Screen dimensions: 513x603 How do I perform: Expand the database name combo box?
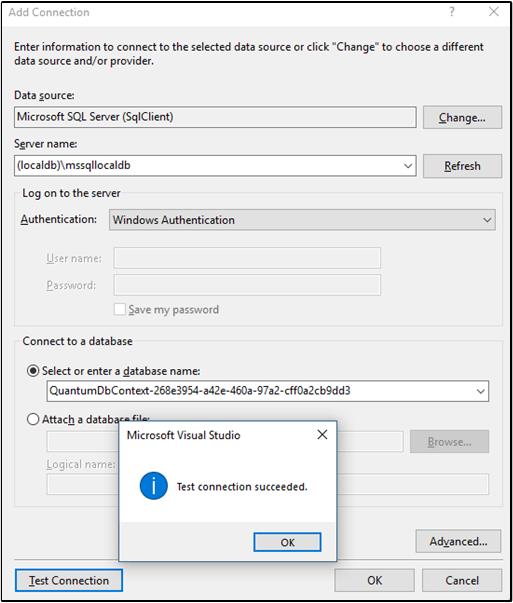[x=480, y=391]
